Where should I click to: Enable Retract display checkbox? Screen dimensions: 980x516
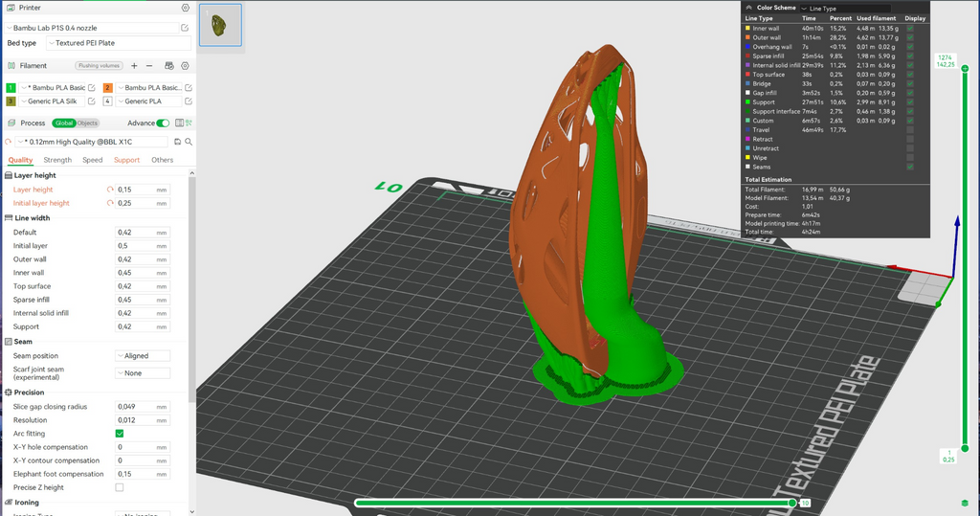pos(910,139)
